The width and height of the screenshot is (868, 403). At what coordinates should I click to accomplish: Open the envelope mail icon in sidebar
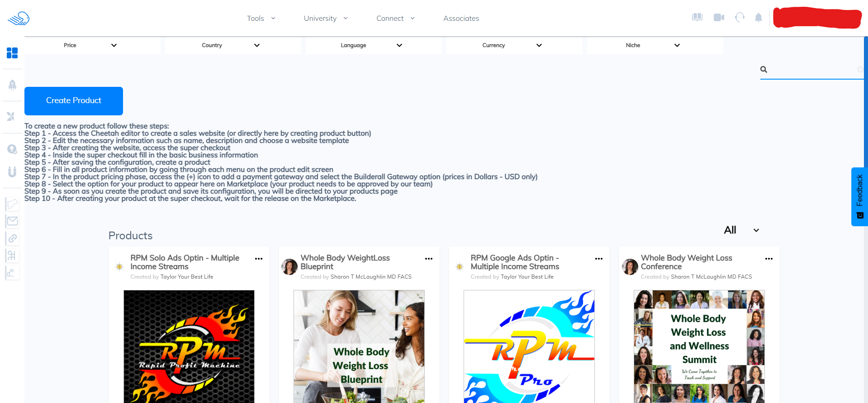click(x=12, y=221)
